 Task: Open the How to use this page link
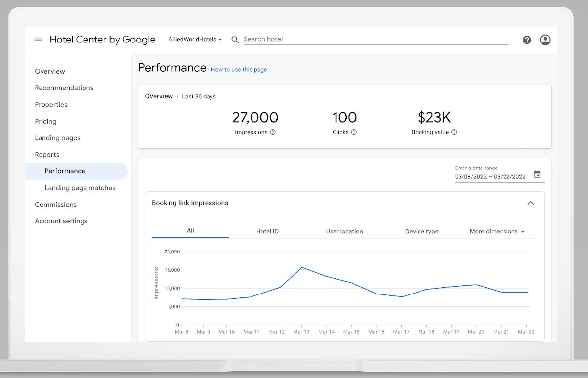point(239,70)
